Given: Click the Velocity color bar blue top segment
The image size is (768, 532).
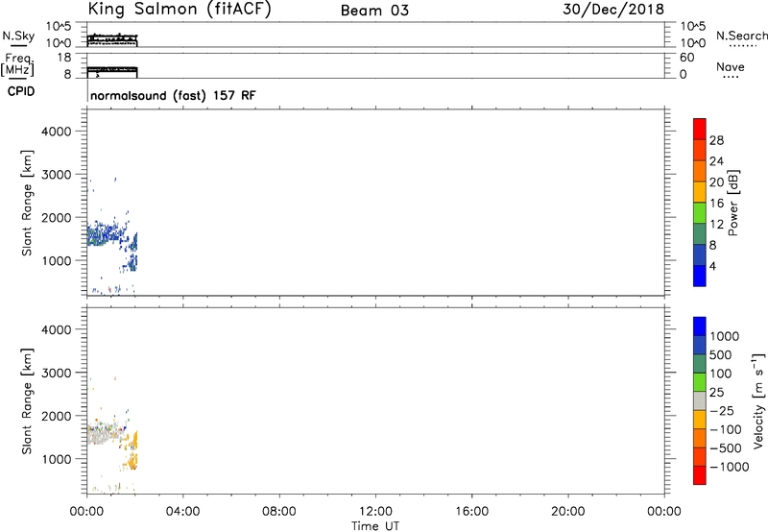Looking at the screenshot, I should 700,326.
